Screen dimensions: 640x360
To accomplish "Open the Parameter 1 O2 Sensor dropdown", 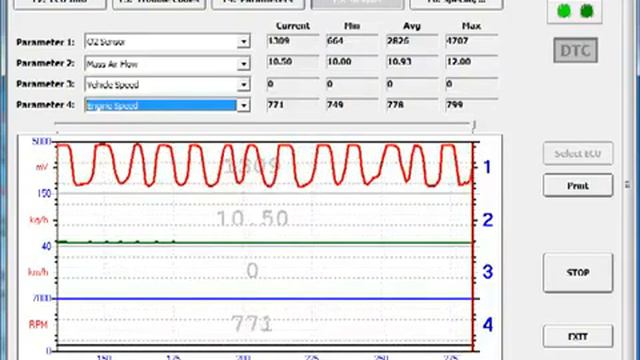I will point(243,42).
